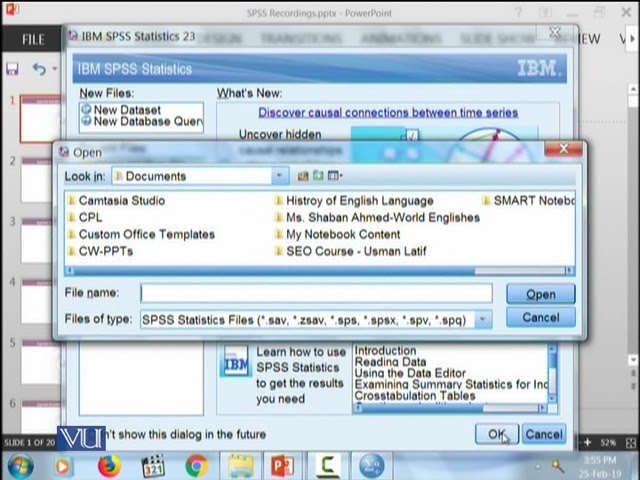Click the Open button in dialog
The width and height of the screenshot is (640, 480).
coord(541,294)
